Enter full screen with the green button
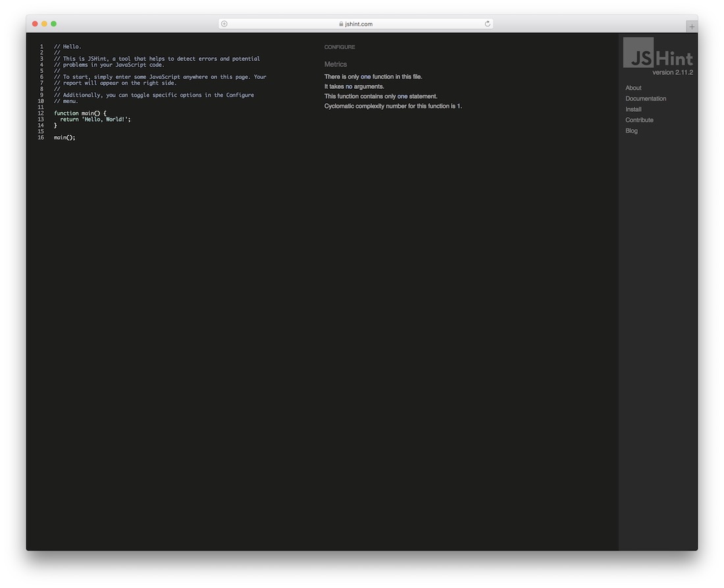This screenshot has width=724, height=588. [x=53, y=24]
